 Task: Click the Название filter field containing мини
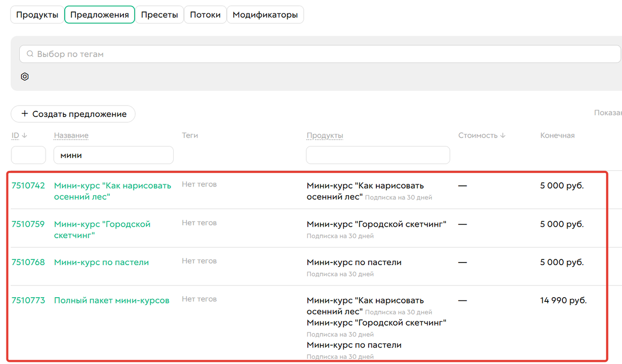114,155
